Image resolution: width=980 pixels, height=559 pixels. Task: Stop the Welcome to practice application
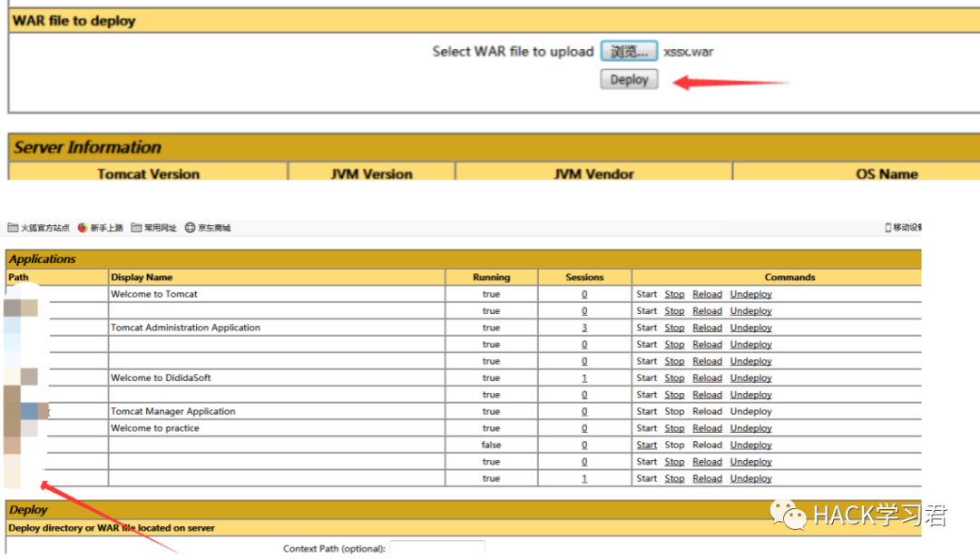click(674, 428)
